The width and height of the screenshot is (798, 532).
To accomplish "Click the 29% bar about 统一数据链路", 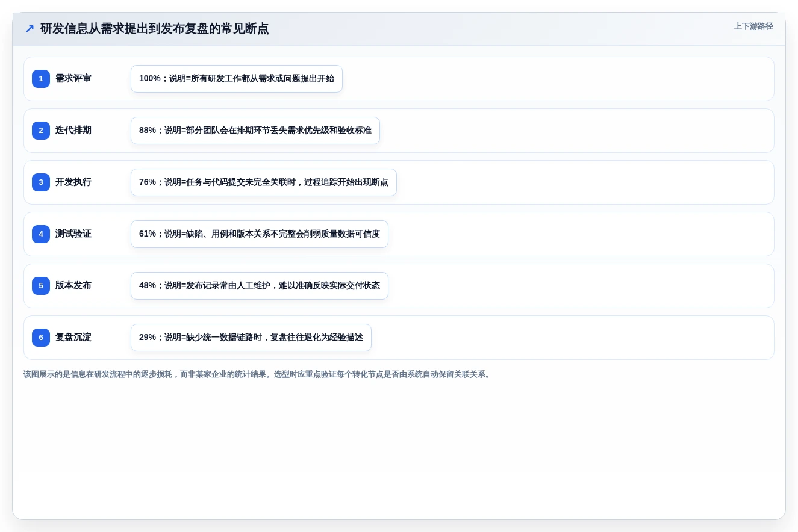I will coord(251,338).
